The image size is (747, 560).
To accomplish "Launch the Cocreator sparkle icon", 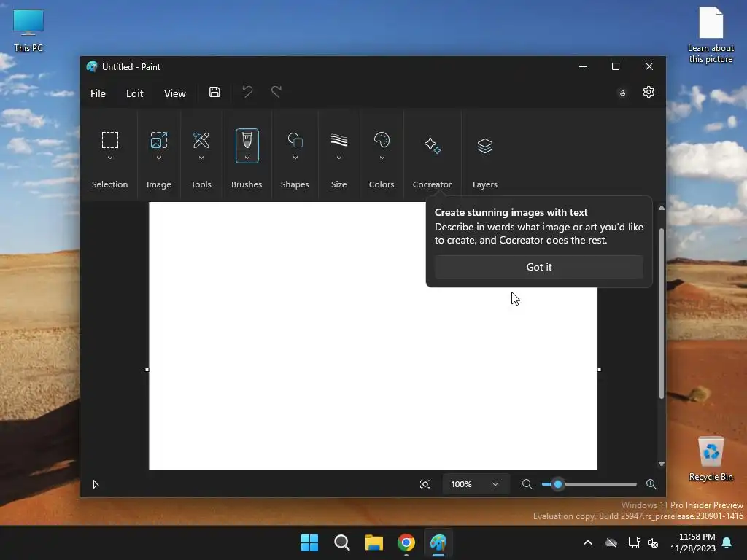I will 432,145.
